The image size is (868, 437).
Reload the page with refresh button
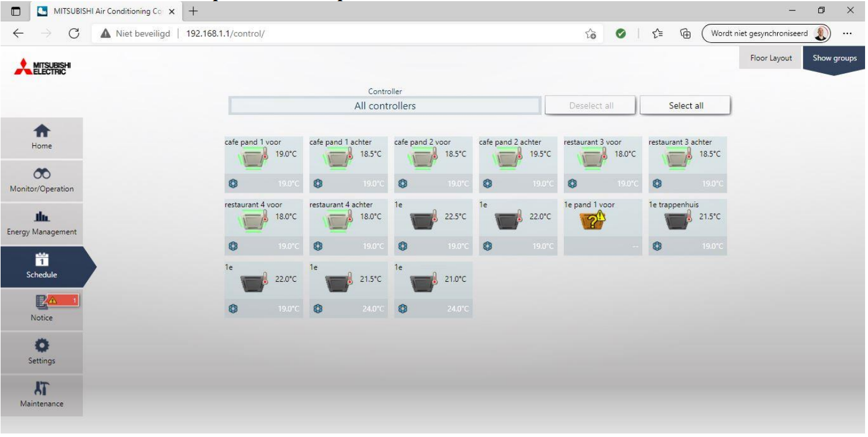pos(74,33)
